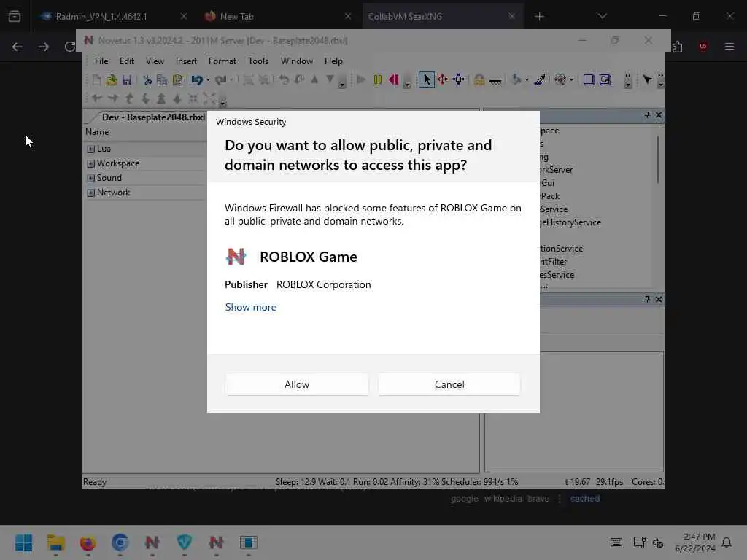The image size is (747, 560).
Task: Pin the lower right Properties panel
Action: [x=647, y=299]
